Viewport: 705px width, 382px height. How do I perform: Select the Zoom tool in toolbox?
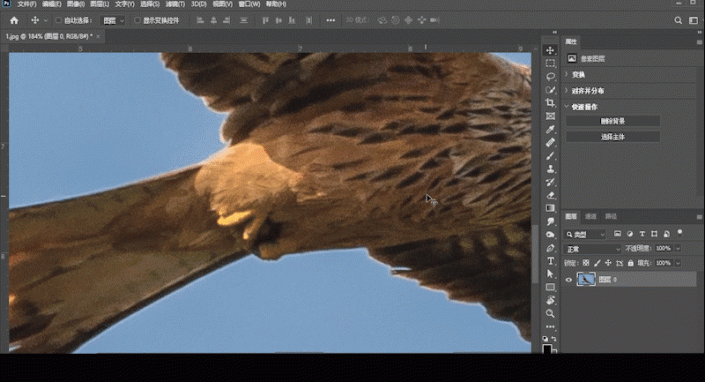coord(550,313)
